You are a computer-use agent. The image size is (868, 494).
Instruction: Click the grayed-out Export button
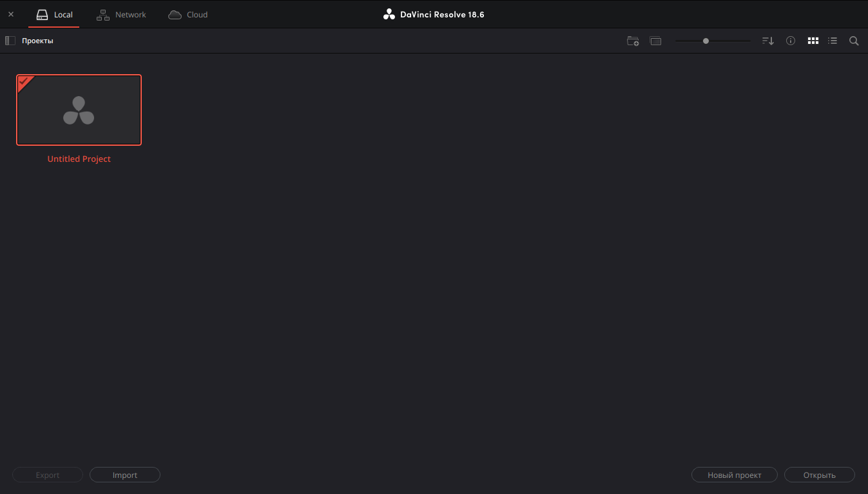pyautogui.click(x=48, y=475)
